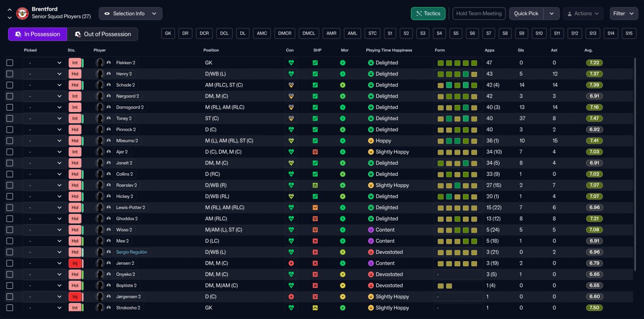This screenshot has width=644, height=319.
Task: Click Mbeumo's Happy playing time icon
Action: pyautogui.click(x=371, y=141)
